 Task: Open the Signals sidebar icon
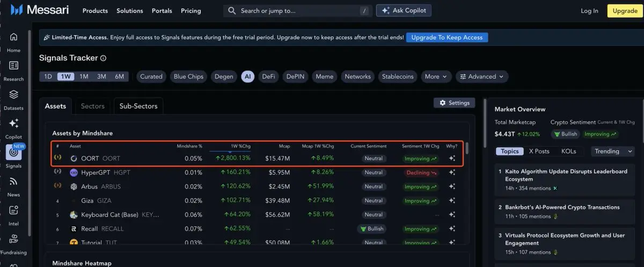tap(13, 153)
